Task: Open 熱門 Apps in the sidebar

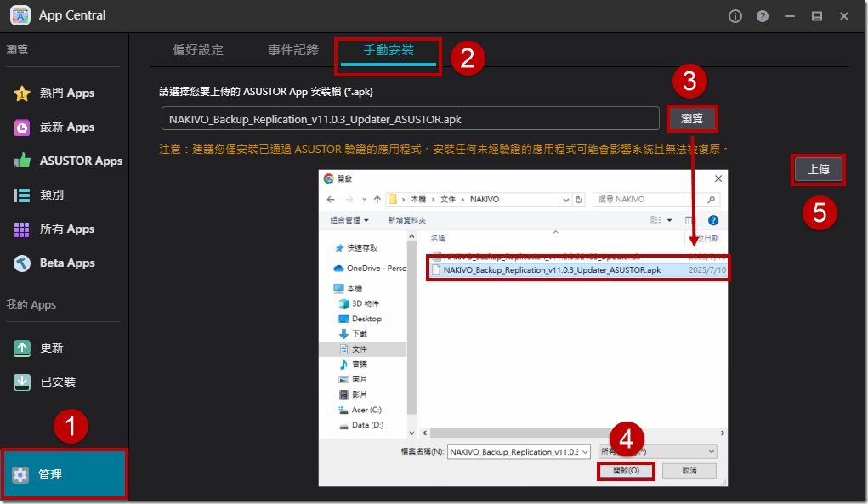Action: (x=54, y=93)
